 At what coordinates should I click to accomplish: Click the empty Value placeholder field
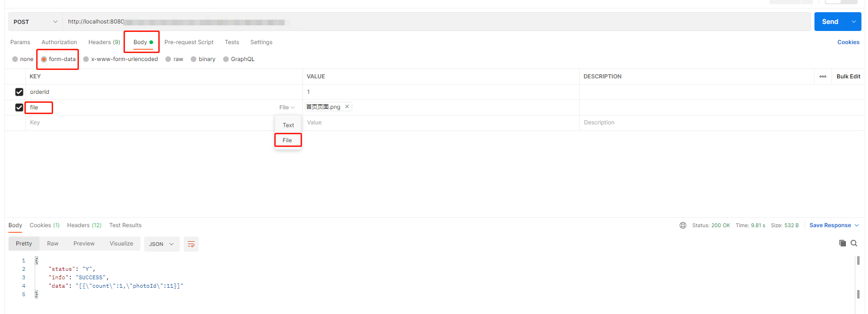click(441, 123)
